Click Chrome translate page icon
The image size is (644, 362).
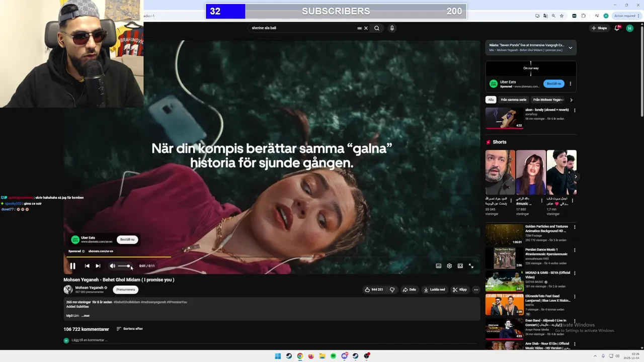(x=545, y=16)
